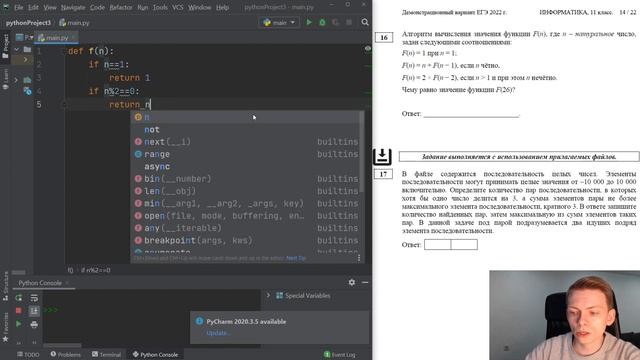
Task: Open Python Console settings with the gear icon
Action: (352, 282)
